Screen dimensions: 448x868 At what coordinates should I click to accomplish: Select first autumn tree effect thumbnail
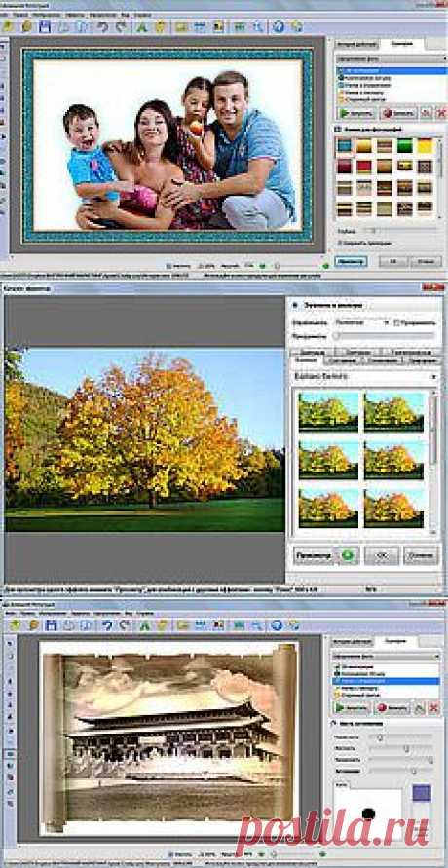tap(328, 410)
